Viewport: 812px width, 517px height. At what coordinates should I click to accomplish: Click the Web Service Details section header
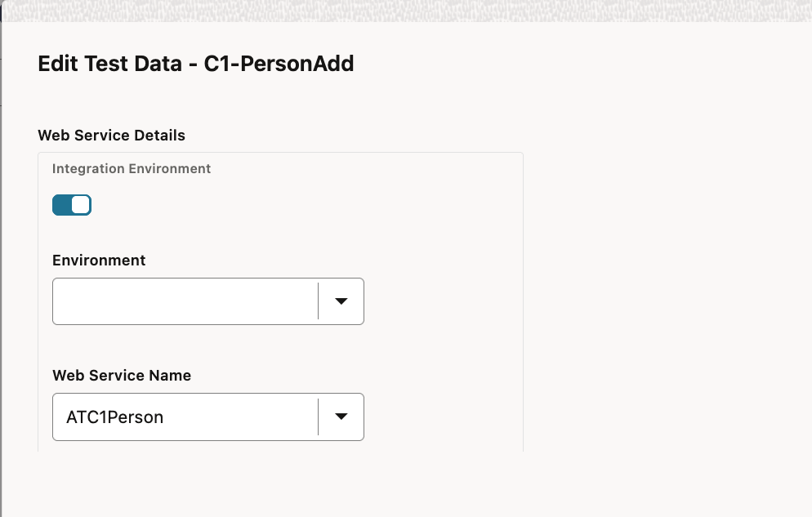pyautogui.click(x=111, y=135)
